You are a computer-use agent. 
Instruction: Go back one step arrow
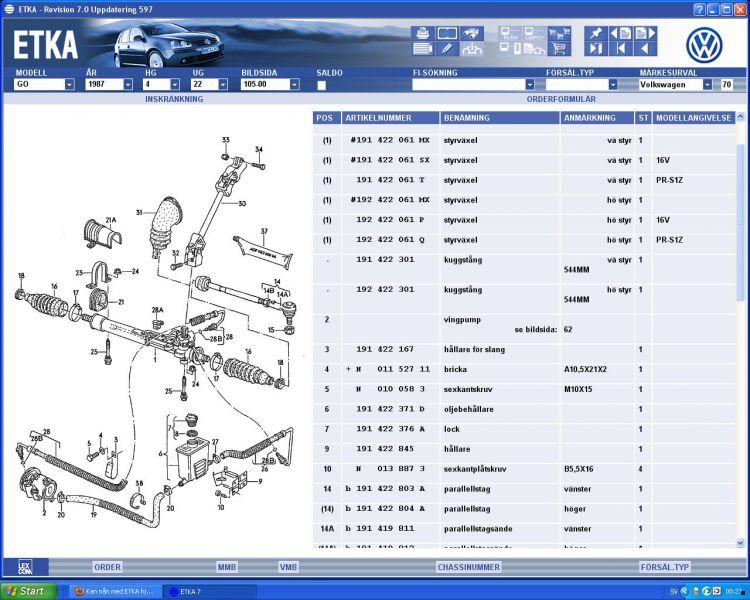(x=645, y=49)
